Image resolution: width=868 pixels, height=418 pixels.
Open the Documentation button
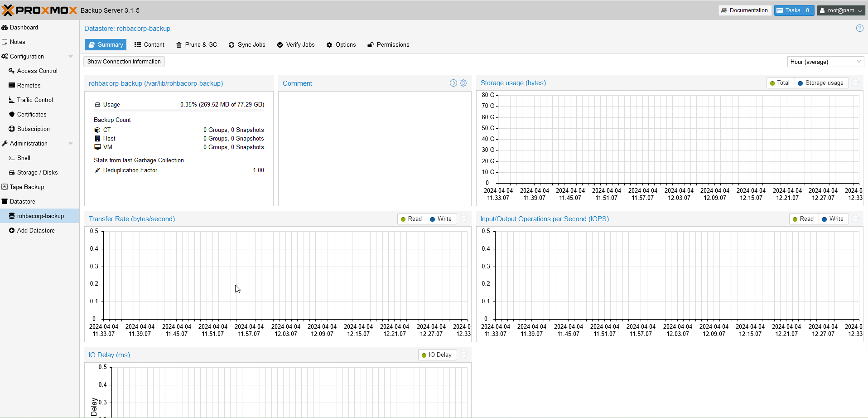click(745, 10)
